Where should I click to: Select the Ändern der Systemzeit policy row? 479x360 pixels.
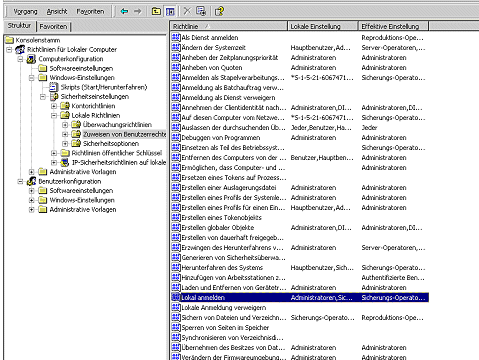pos(299,48)
